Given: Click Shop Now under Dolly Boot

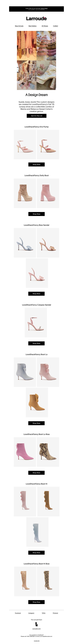Looking at the screenshot, I should [36, 214].
